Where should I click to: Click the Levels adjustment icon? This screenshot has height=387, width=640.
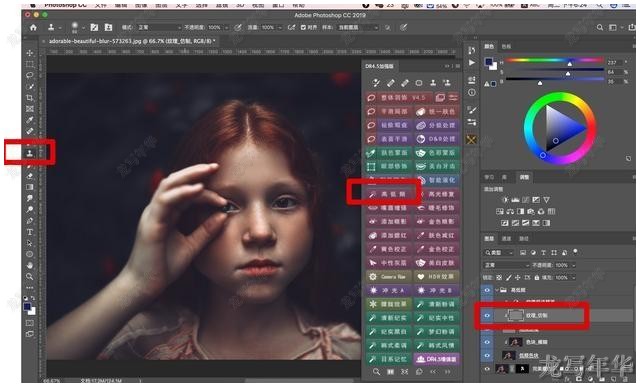tap(515, 200)
